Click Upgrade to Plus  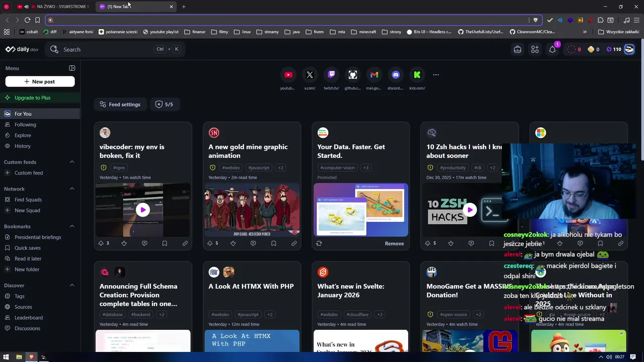click(40, 98)
